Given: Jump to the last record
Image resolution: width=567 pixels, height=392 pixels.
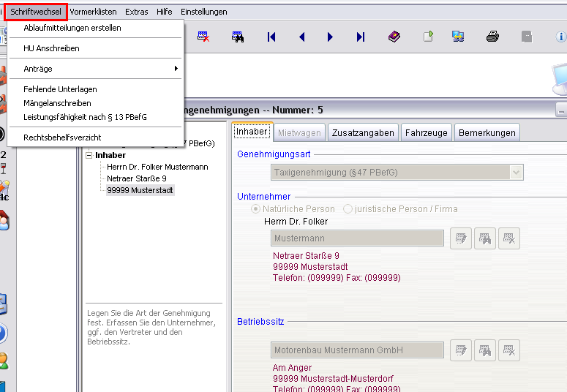Looking at the screenshot, I should point(360,37).
